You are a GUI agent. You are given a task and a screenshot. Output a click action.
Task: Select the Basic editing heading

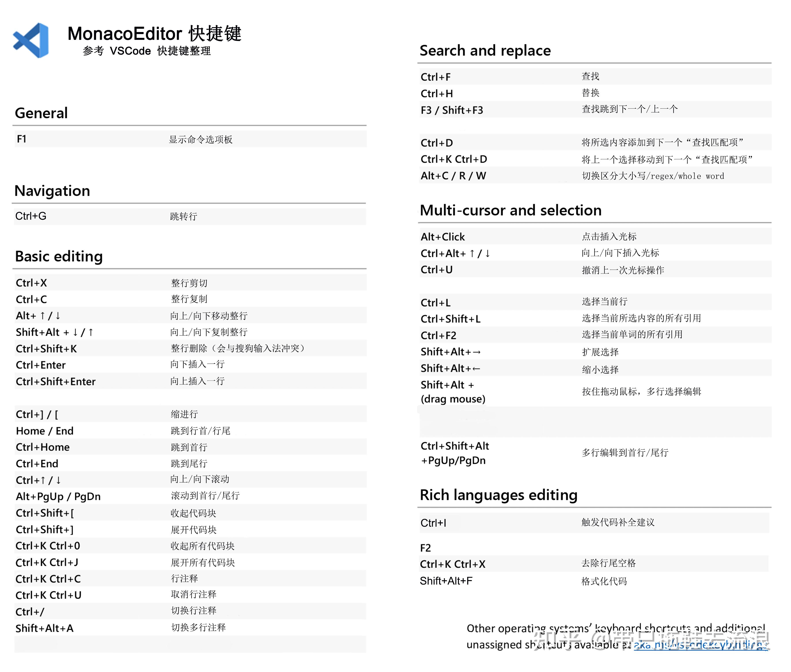59,256
